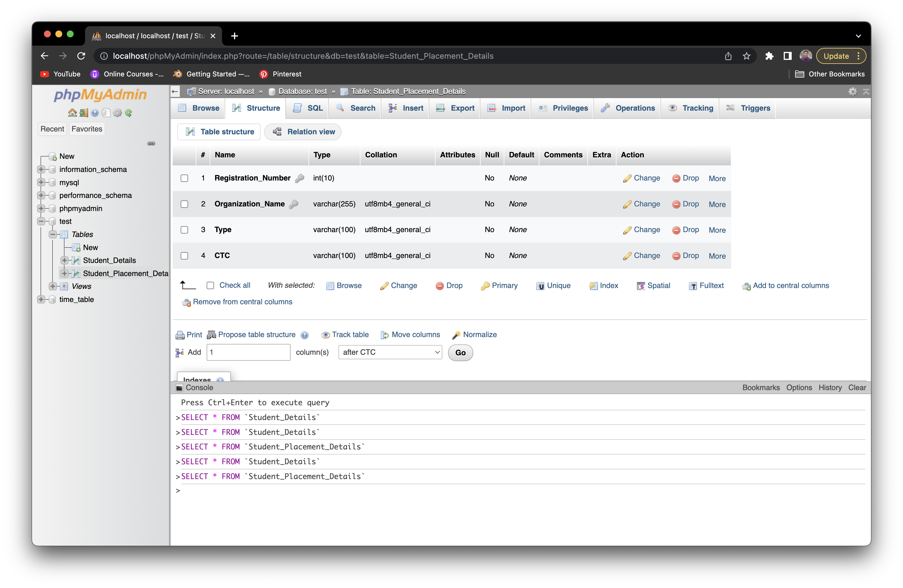Select the checkbox next to CTC column

tap(184, 256)
